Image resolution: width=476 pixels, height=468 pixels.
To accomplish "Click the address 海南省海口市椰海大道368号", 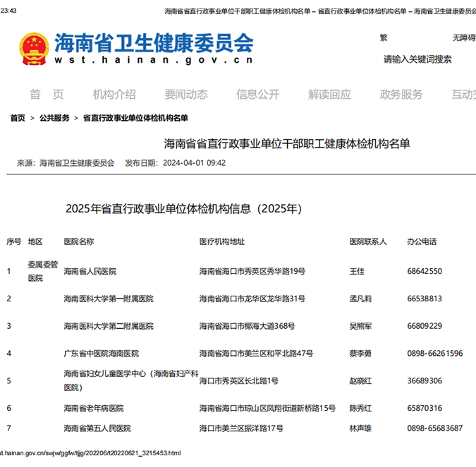I will pyautogui.click(x=247, y=326).
